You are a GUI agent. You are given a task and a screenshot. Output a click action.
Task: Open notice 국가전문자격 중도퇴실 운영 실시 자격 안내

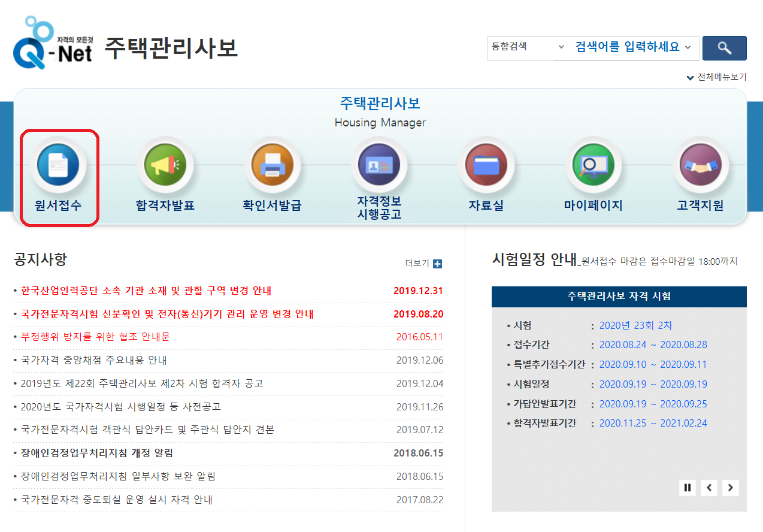tap(116, 500)
